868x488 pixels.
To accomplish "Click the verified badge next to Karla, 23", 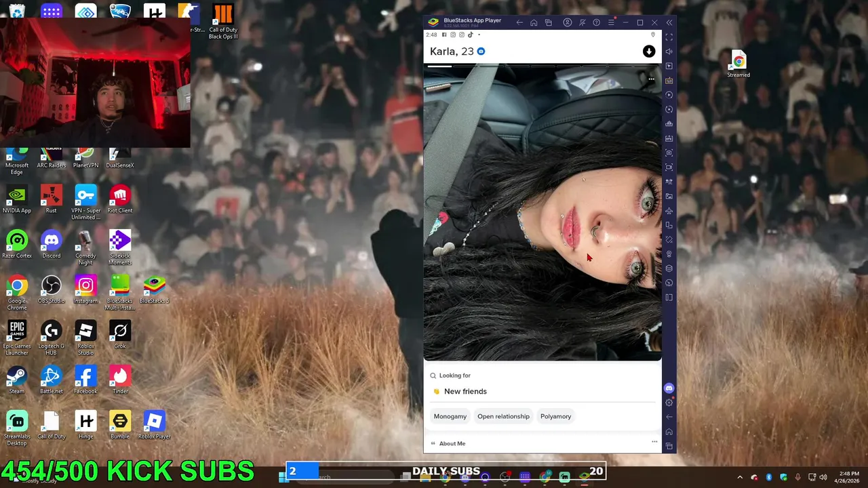I will click(481, 52).
